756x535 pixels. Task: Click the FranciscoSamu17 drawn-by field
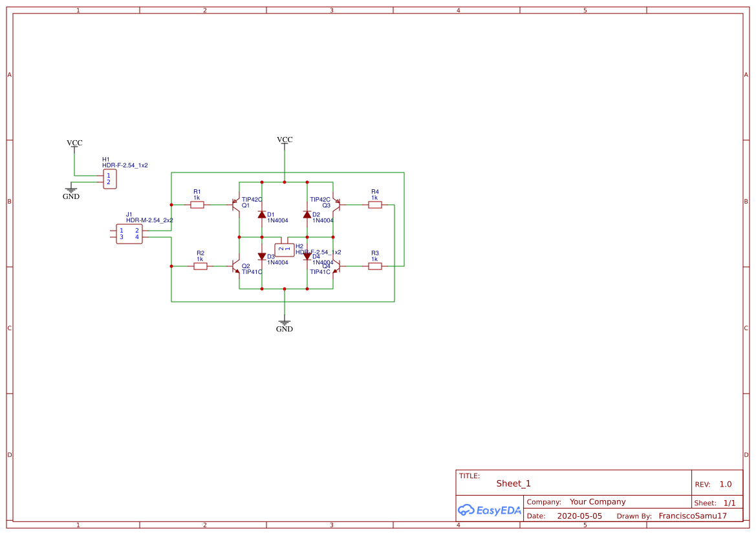coord(693,516)
